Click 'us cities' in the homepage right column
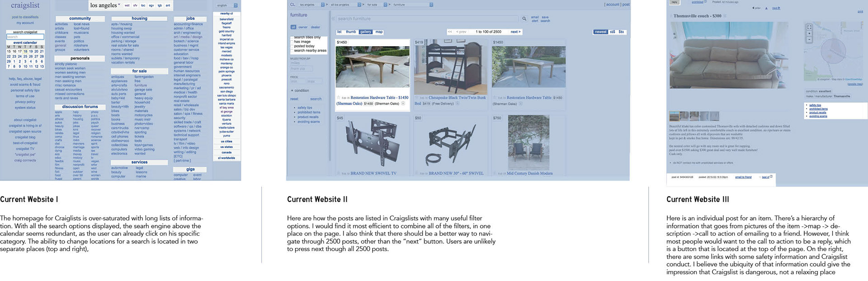 226,142
